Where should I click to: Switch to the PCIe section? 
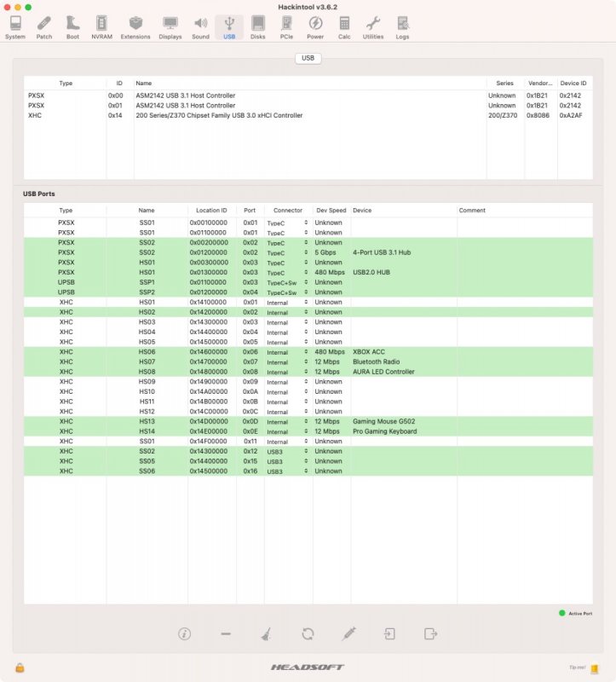coord(286,28)
